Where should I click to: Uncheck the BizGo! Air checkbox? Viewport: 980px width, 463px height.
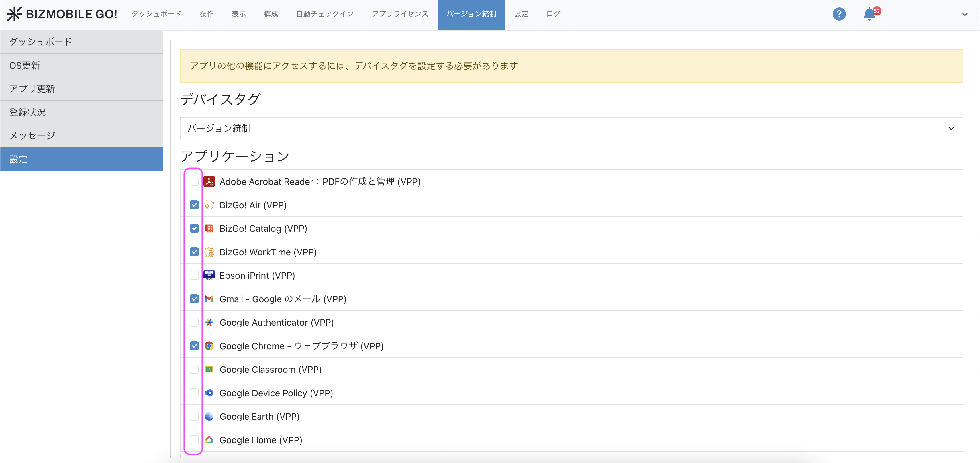click(194, 205)
